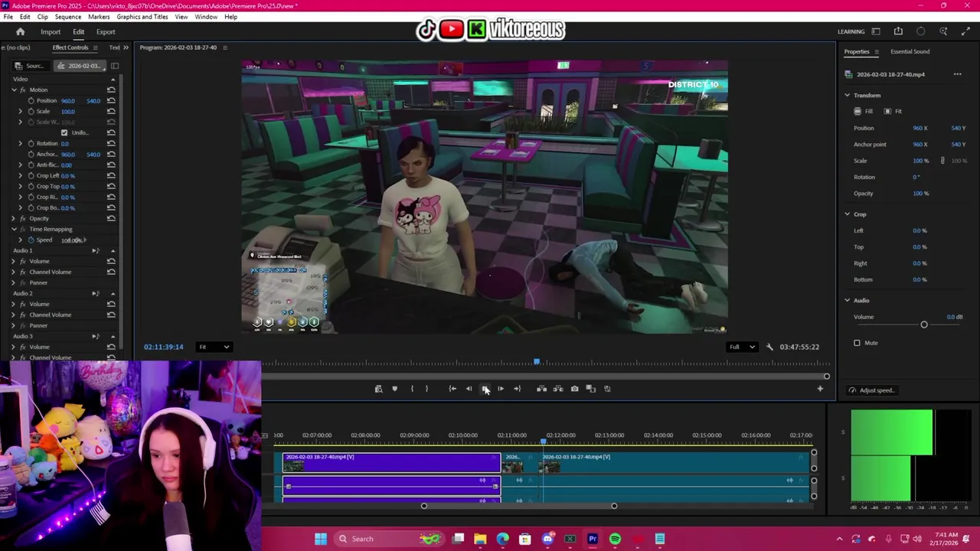Open the Button Editor plus icon
Image resolution: width=980 pixels, height=551 pixels.
820,389
